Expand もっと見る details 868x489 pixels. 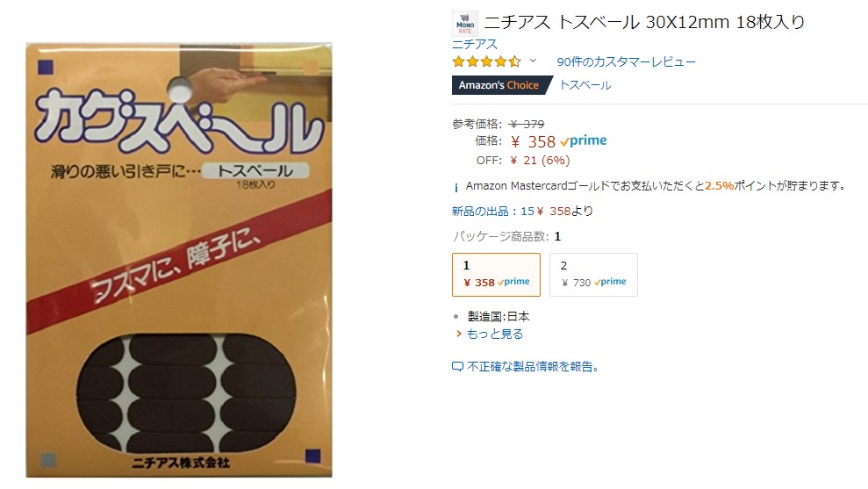(495, 334)
